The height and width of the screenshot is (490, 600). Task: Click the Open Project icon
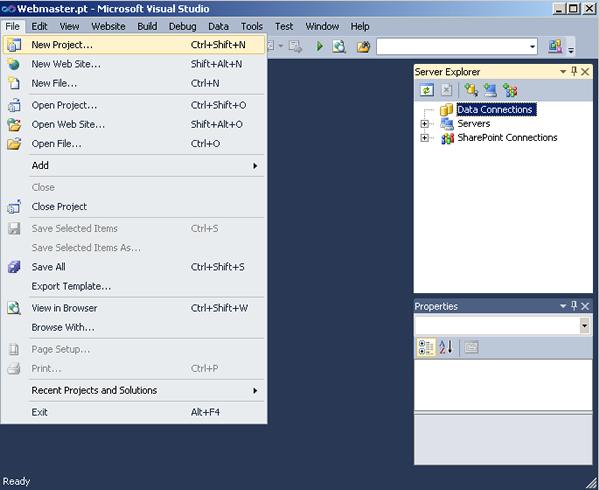(14, 105)
